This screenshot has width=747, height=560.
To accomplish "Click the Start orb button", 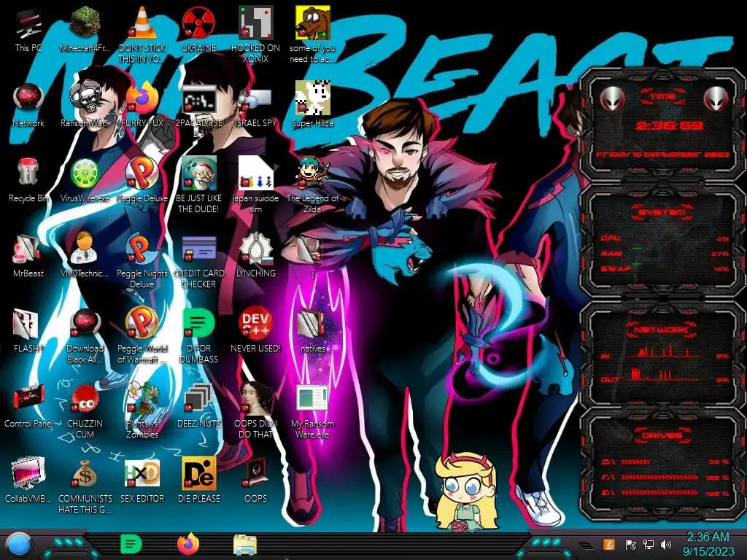I will pyautogui.click(x=18, y=545).
